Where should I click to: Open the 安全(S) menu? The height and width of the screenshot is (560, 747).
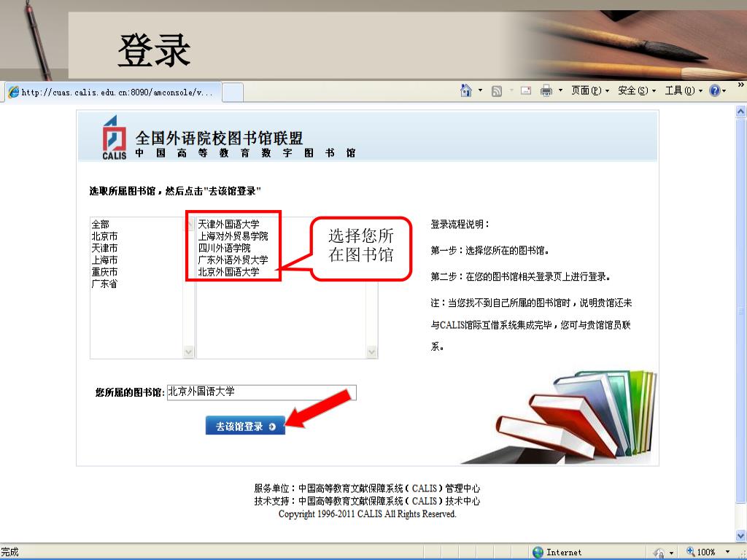point(637,90)
